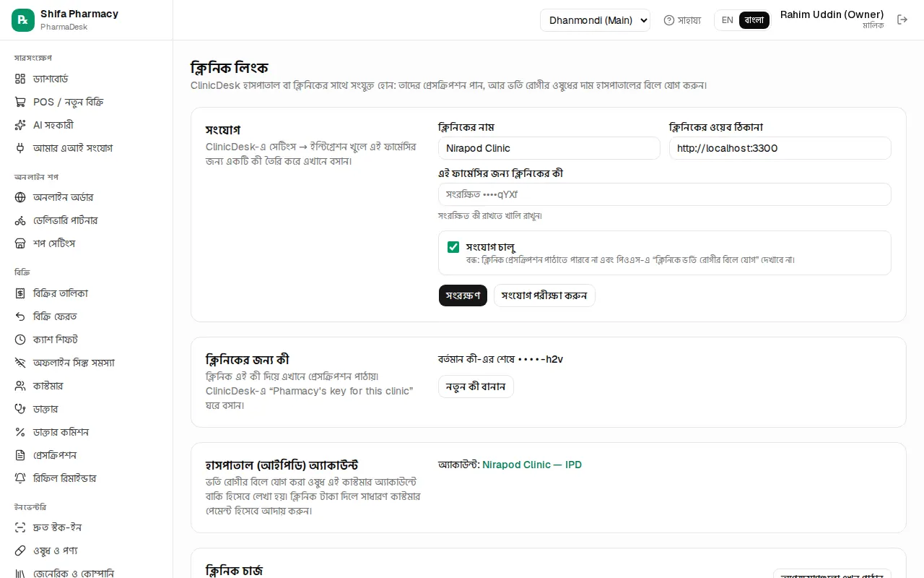
Task: Click the সংযোগ পরীক্ষা করুন button
Action: click(544, 296)
